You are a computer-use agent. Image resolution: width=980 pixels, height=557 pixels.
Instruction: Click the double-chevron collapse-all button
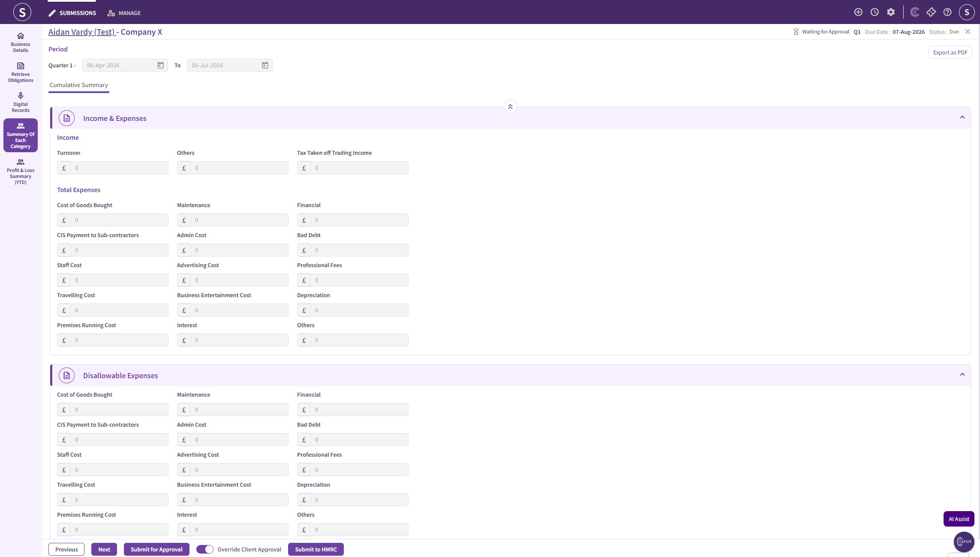click(x=510, y=106)
